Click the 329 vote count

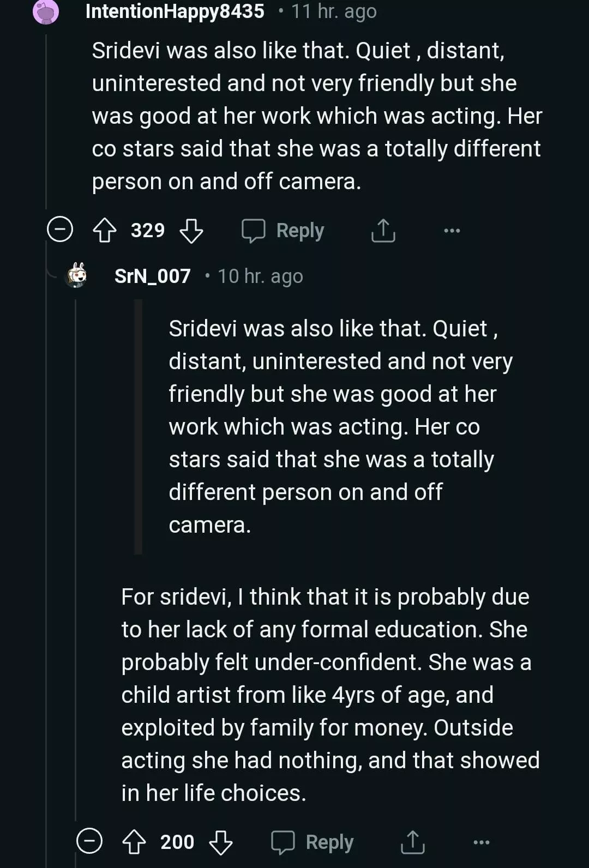coord(148,231)
